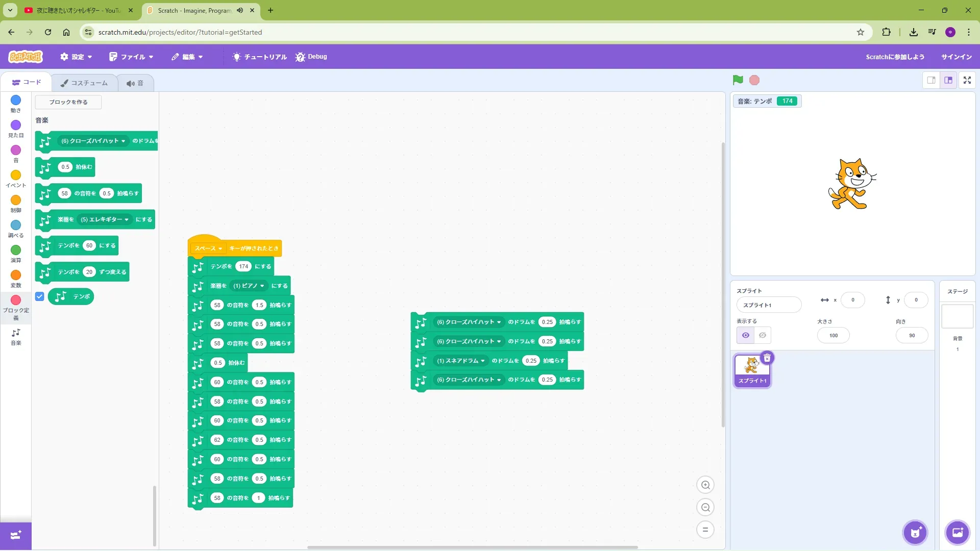
Task: Open the add extension button
Action: pyautogui.click(x=16, y=535)
